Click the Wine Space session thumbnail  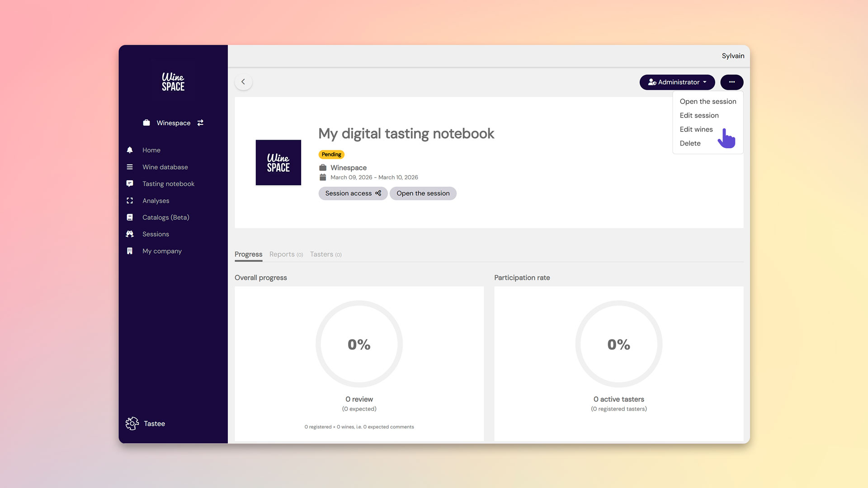click(x=278, y=162)
